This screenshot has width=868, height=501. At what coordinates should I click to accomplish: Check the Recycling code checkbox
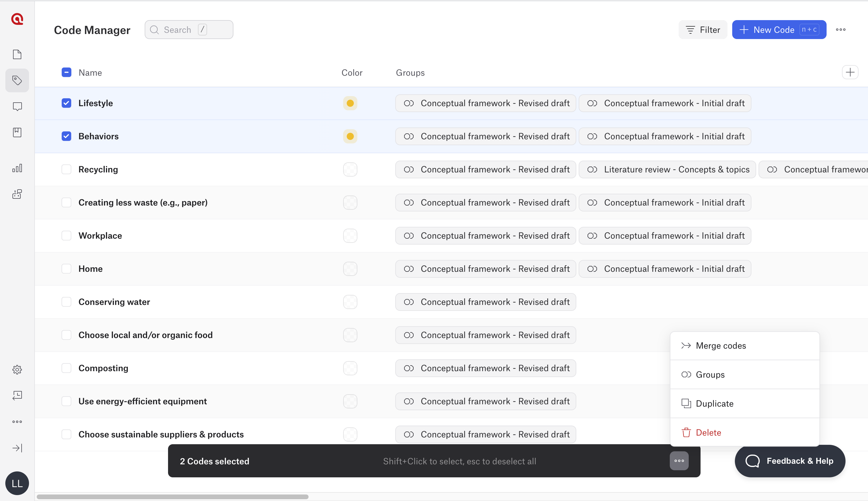tap(67, 169)
